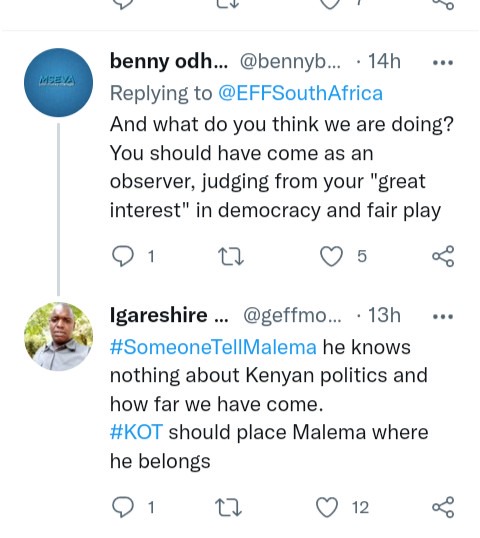View Igareshire's profile photo
The image size is (480, 538).
point(58,336)
